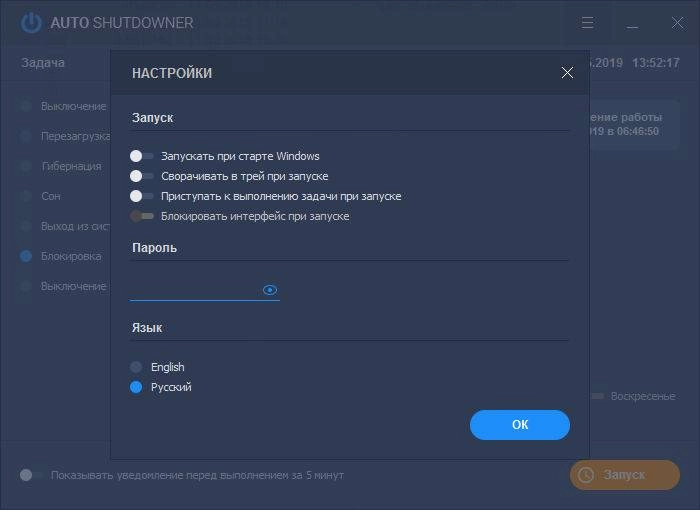Toggle Сворачивать в трей при запуске
Screen dimensions: 700x510
142,176
